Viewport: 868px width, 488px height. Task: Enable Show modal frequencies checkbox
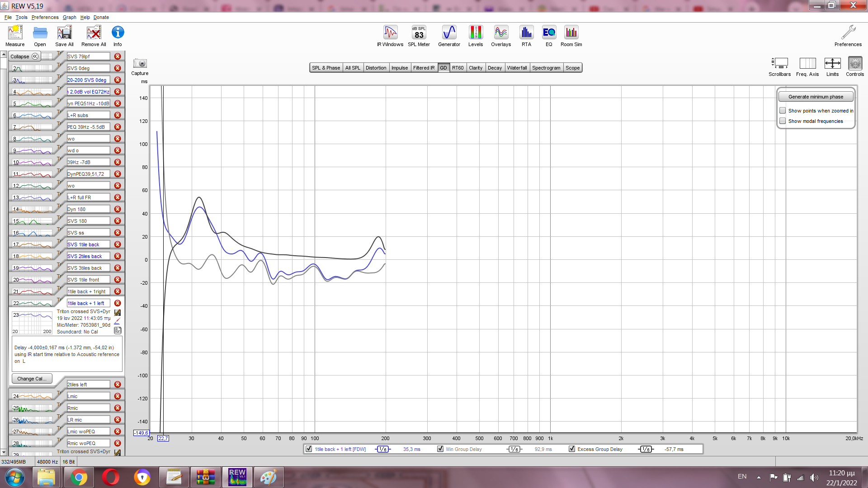pyautogui.click(x=783, y=121)
